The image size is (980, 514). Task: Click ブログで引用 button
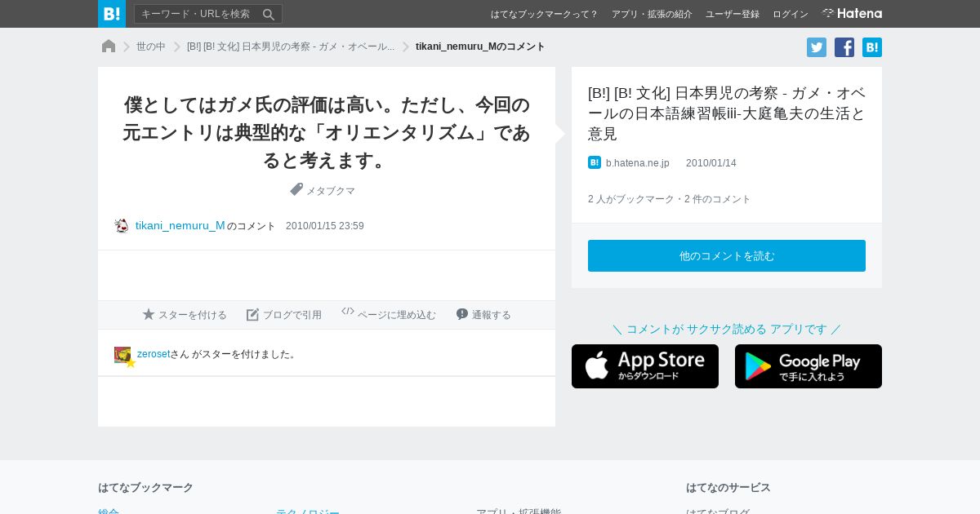pos(284,315)
